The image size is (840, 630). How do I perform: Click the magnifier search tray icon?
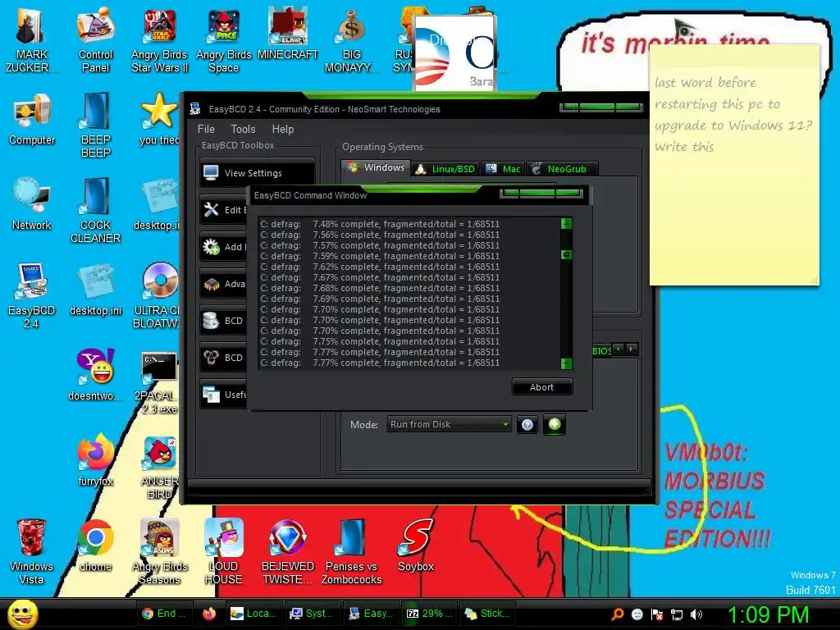click(x=617, y=614)
